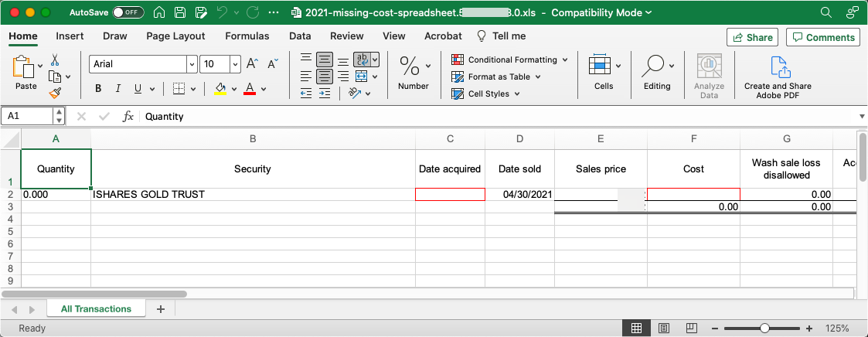
Task: Click the Search magnifier in title bar
Action: coord(825,12)
